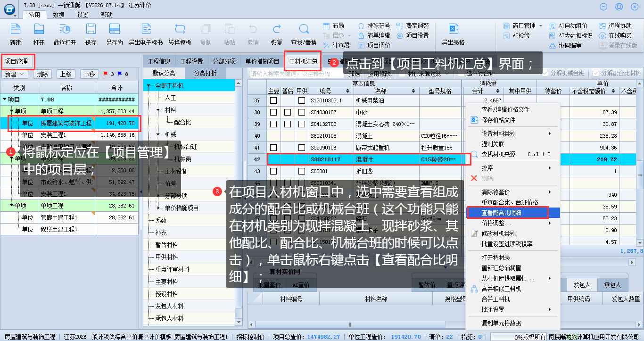Open 项目设置 gear icon
Viewport: 644px width, 341px height.
[x=400, y=35]
